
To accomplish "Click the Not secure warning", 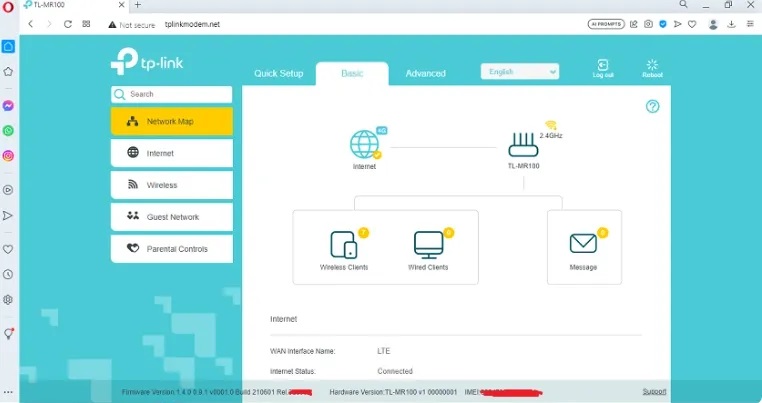I will click(x=132, y=24).
